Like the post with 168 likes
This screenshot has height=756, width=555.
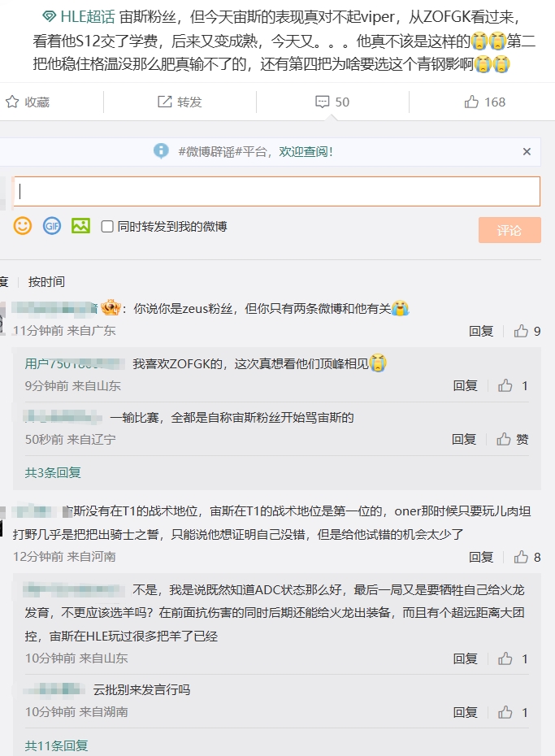tap(484, 102)
